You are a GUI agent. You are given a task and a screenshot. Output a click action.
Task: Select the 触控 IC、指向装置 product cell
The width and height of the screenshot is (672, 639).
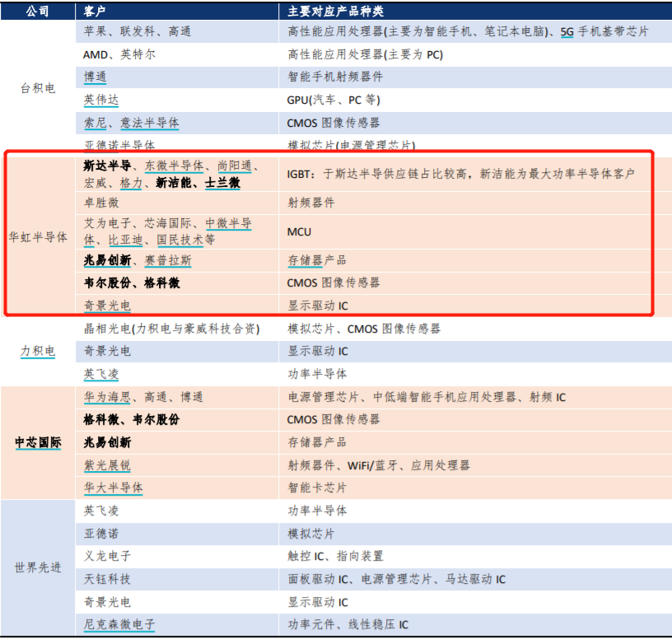[x=475, y=557]
